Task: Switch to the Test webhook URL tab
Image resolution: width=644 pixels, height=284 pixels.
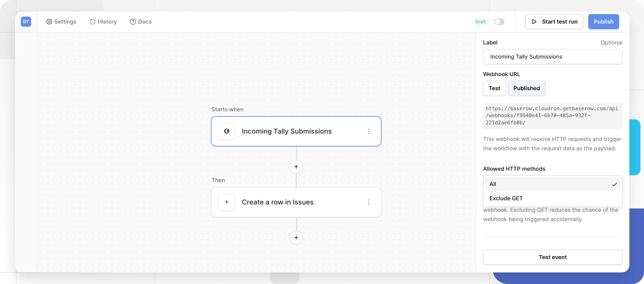Action: (x=494, y=88)
